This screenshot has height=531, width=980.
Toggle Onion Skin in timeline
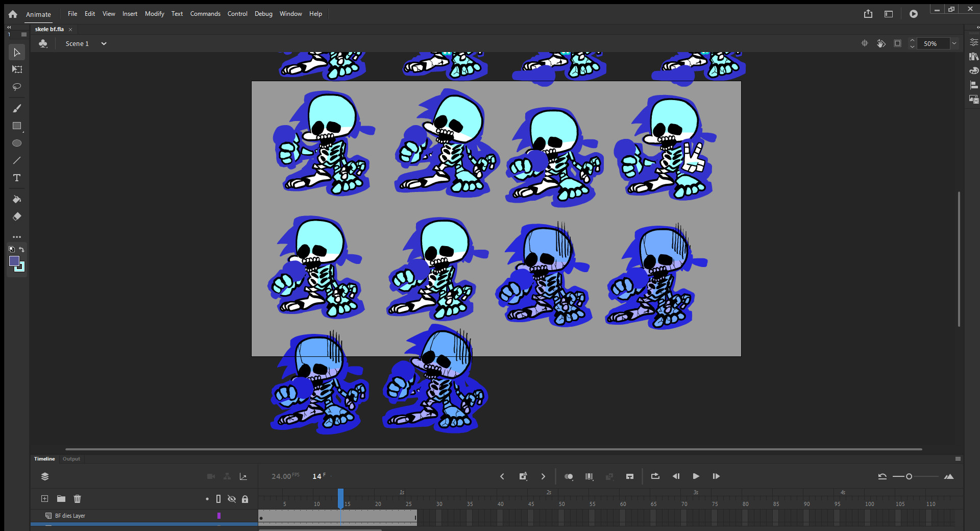click(x=569, y=476)
